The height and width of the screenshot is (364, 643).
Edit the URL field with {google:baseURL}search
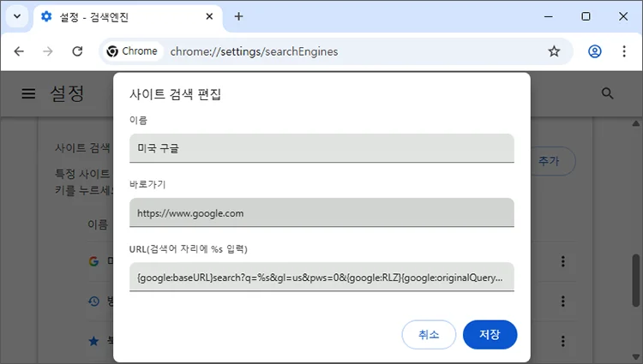click(x=321, y=277)
